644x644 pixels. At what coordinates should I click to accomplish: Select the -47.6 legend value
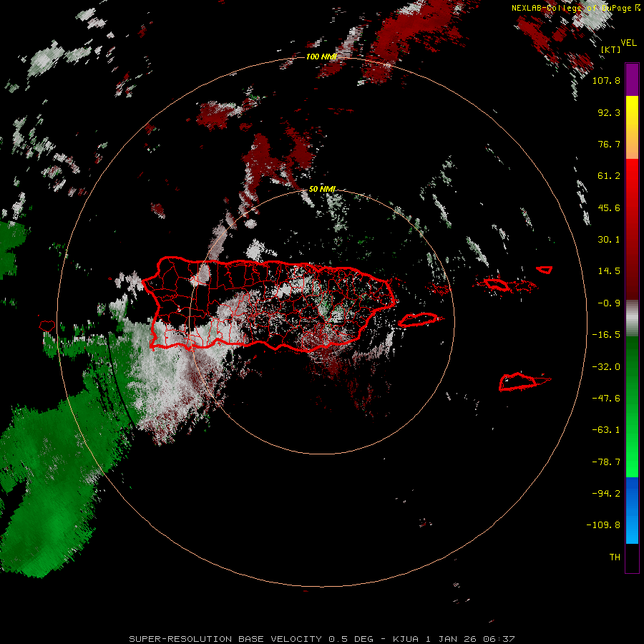coord(606,399)
